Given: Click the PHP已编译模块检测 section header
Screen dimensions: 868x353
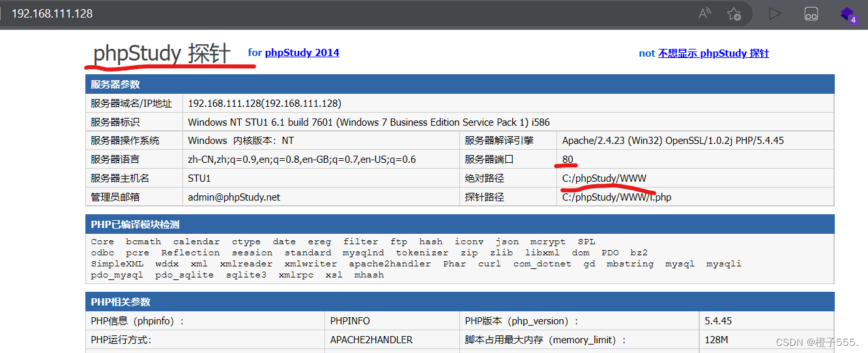Looking at the screenshot, I should [x=459, y=225].
